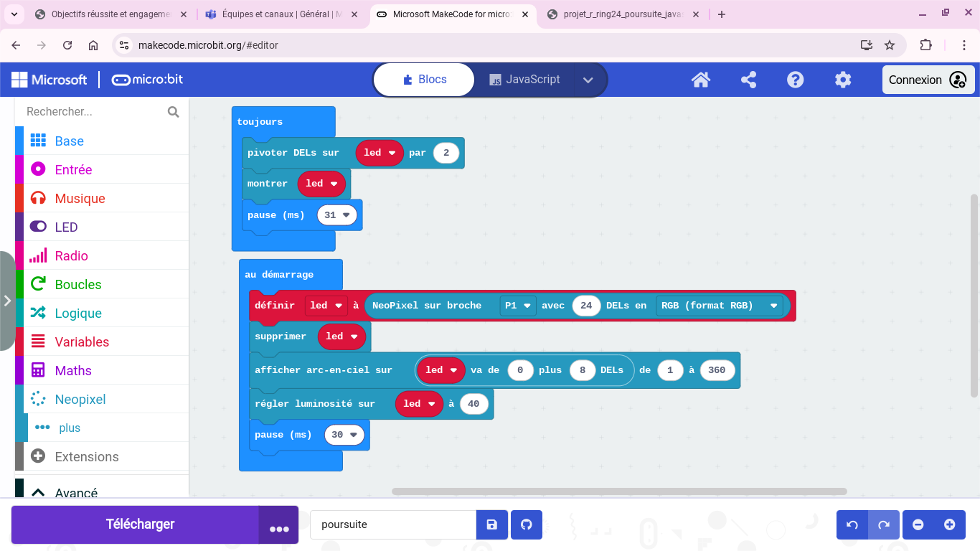Click the Share project icon

click(x=748, y=80)
